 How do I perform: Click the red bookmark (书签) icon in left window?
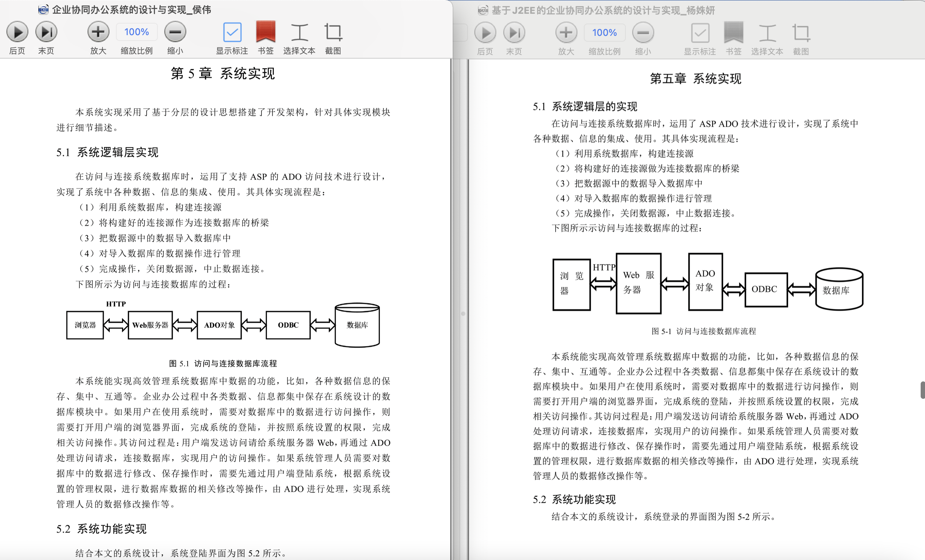pos(265,32)
